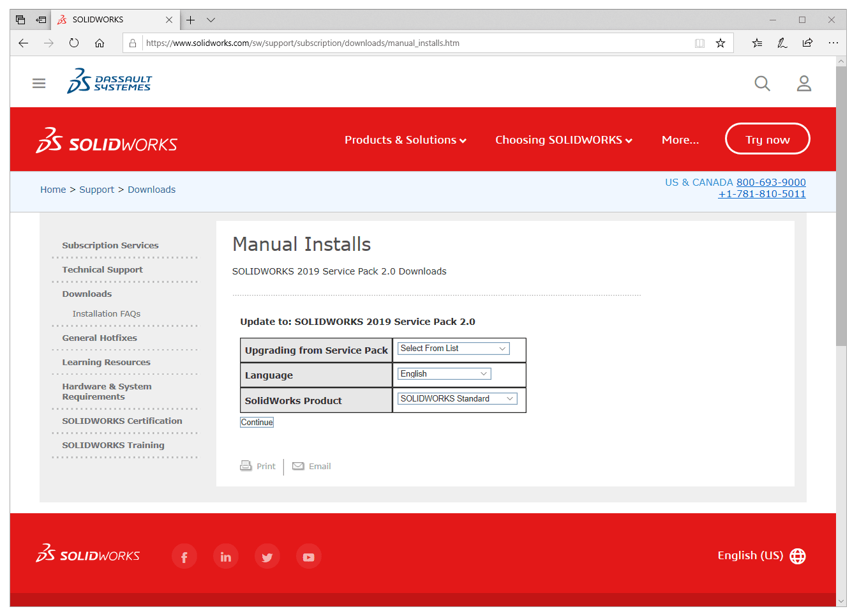Click the Home breadcrumb link
This screenshot has width=859, height=616.
pos(53,190)
